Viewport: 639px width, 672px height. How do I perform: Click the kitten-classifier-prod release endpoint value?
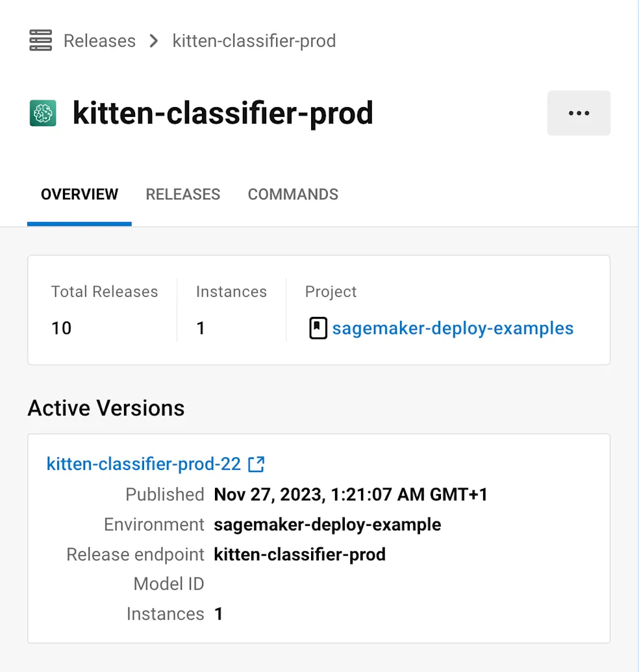click(x=299, y=554)
